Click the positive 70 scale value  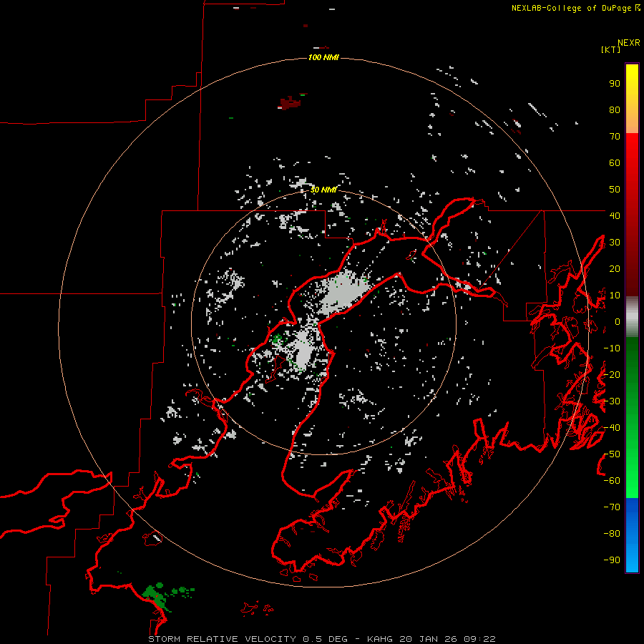pos(615,136)
